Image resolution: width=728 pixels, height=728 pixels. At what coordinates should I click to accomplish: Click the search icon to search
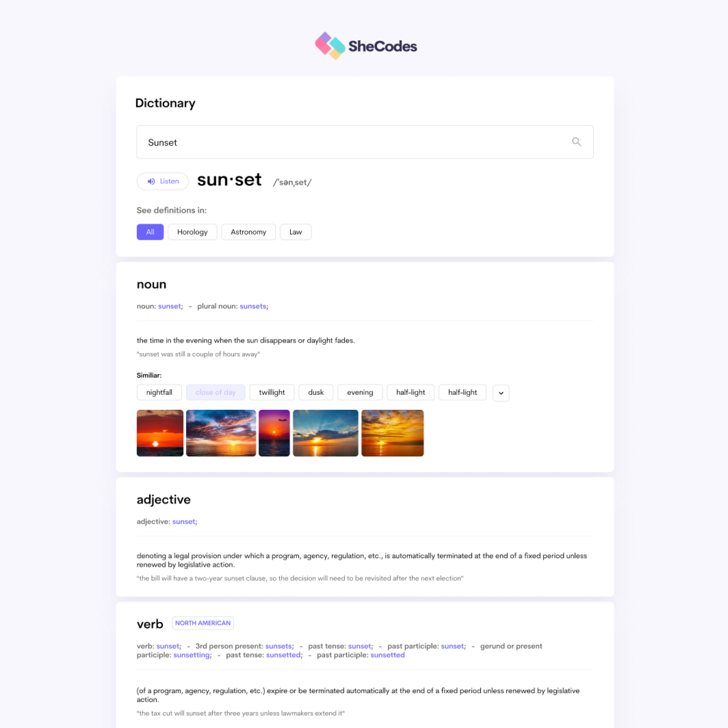tap(576, 141)
